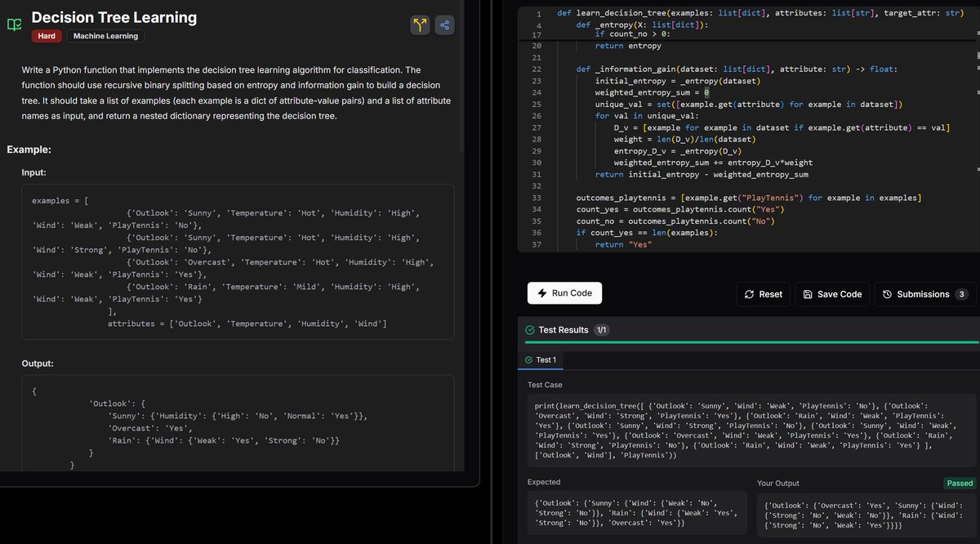Click the Expected label
Screen dimensions: 980x544
click(x=544, y=483)
